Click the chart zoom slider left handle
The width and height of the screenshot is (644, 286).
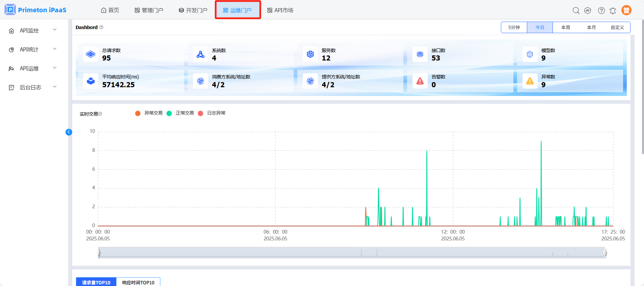(x=99, y=253)
